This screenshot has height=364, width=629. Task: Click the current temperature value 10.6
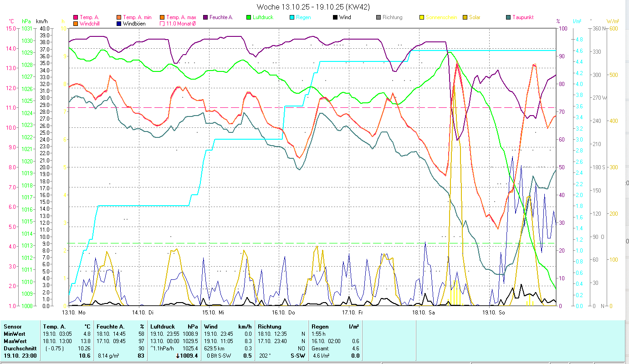pos(85,356)
